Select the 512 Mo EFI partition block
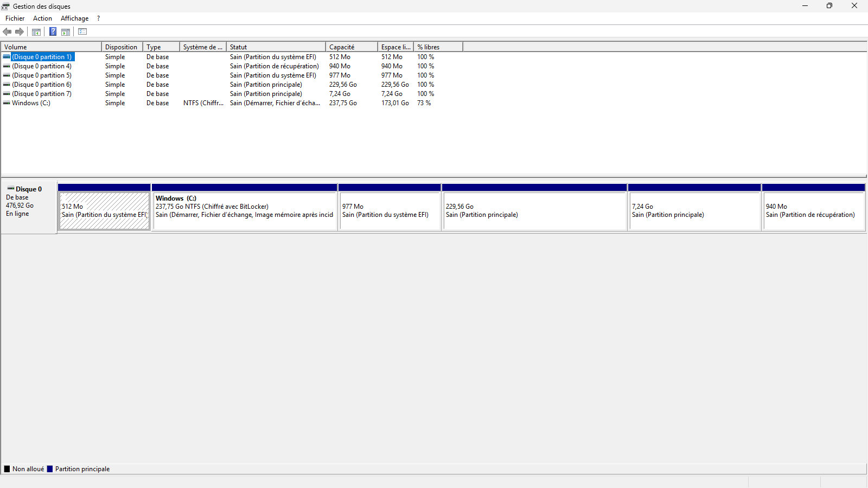The image size is (868, 488). [104, 211]
